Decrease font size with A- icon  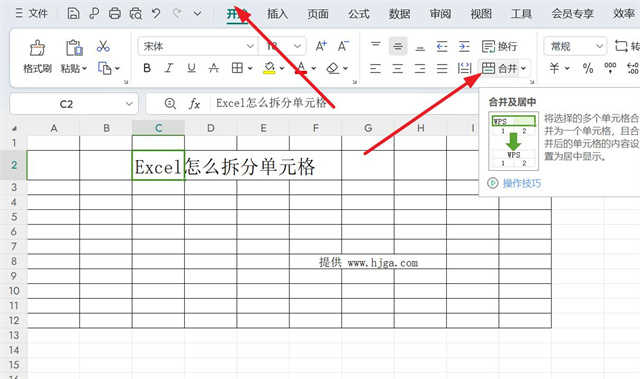(x=343, y=46)
